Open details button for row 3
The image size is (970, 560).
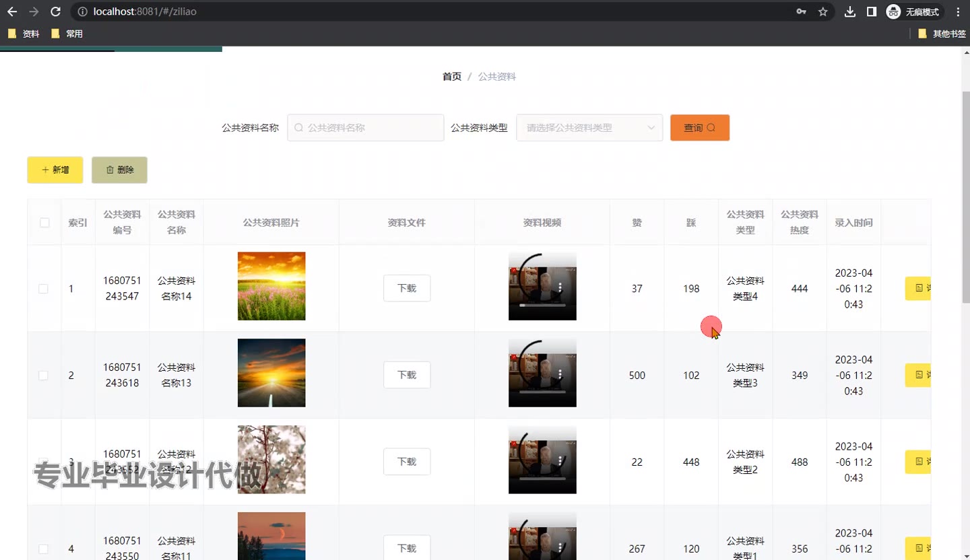coord(918,462)
